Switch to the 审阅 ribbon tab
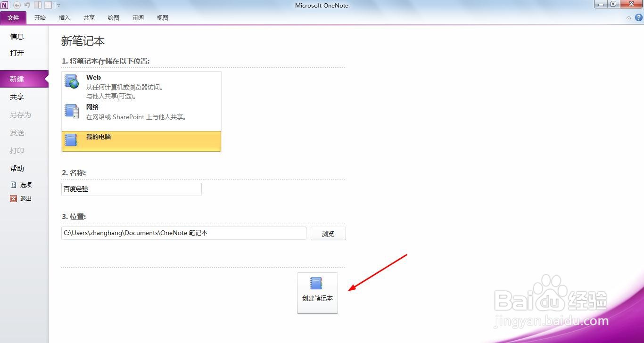This screenshot has height=343, width=644. 138,18
